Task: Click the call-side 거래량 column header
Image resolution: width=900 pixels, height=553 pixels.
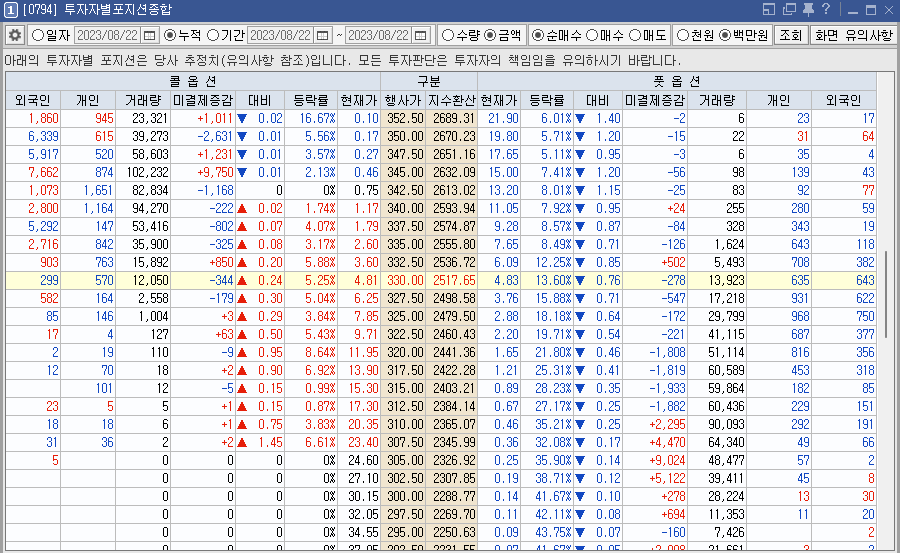Action: pos(143,100)
